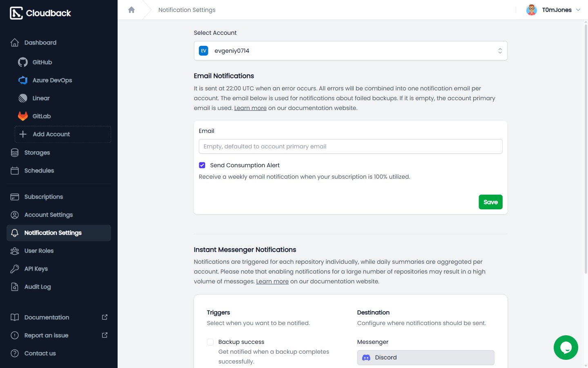
Task: Open the Messenger Discord dropdown
Action: 425,357
